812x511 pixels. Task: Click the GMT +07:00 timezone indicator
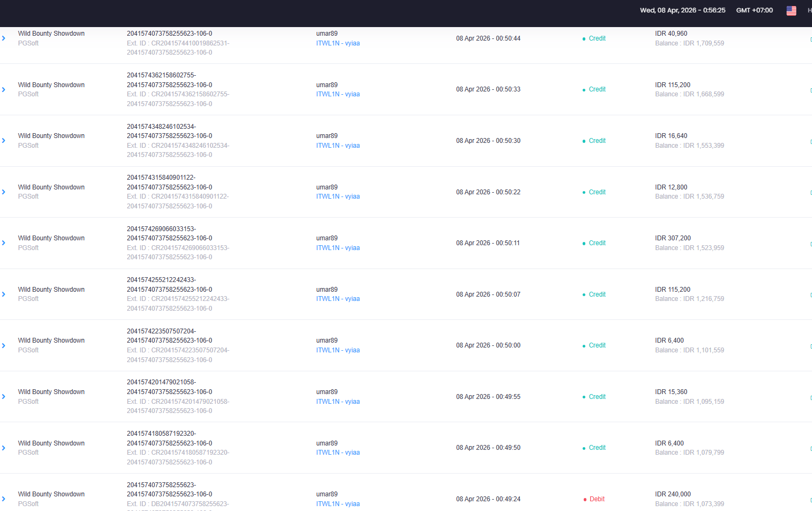[x=754, y=10]
